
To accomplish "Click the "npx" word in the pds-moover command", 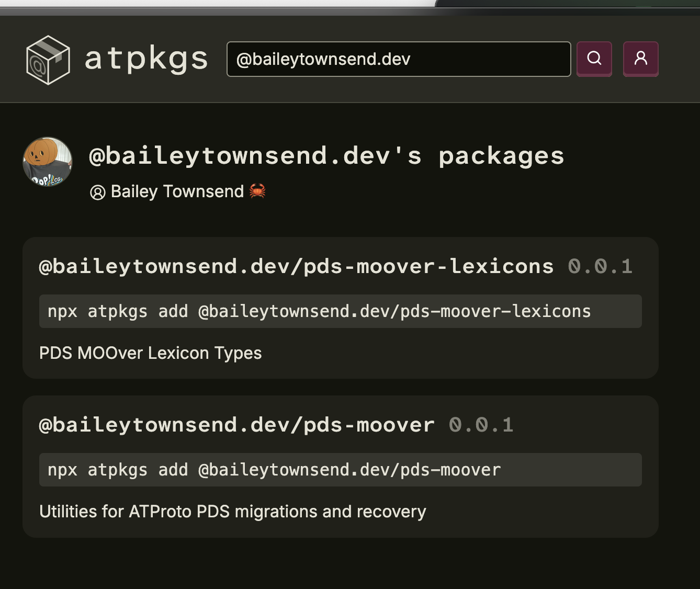I will tap(62, 470).
